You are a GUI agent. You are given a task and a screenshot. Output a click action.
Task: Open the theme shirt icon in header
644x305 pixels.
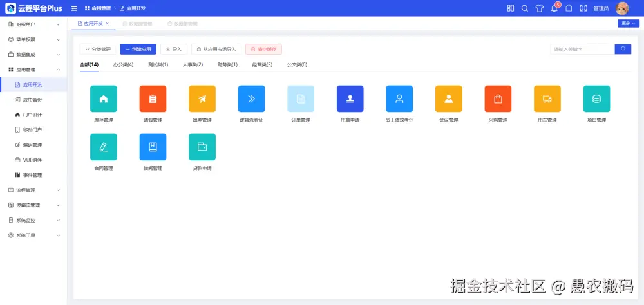point(540,8)
